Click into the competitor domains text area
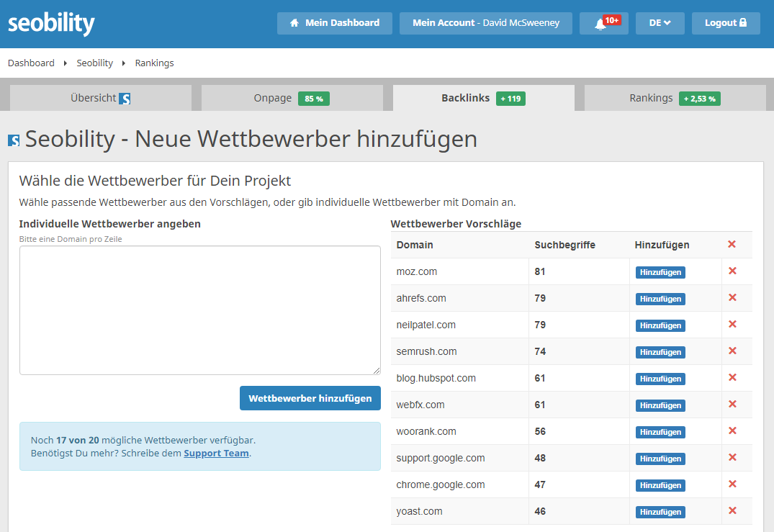The height and width of the screenshot is (532, 774). tap(200, 310)
